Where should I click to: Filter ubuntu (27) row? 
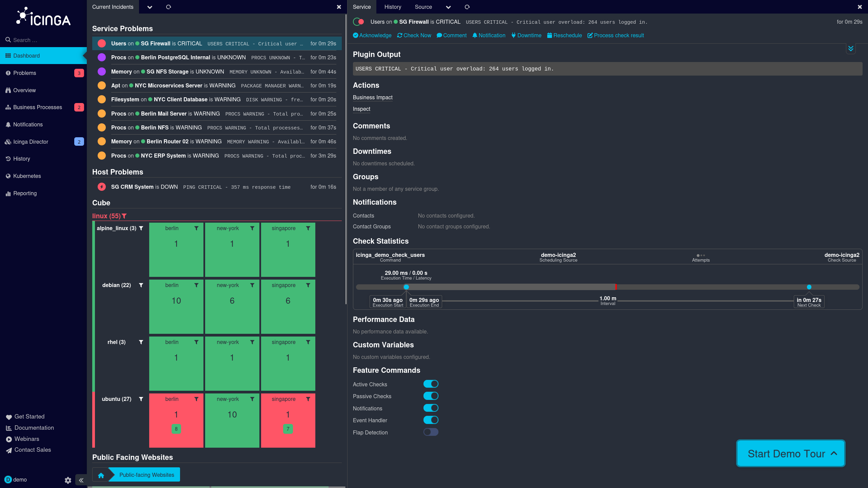(141, 399)
